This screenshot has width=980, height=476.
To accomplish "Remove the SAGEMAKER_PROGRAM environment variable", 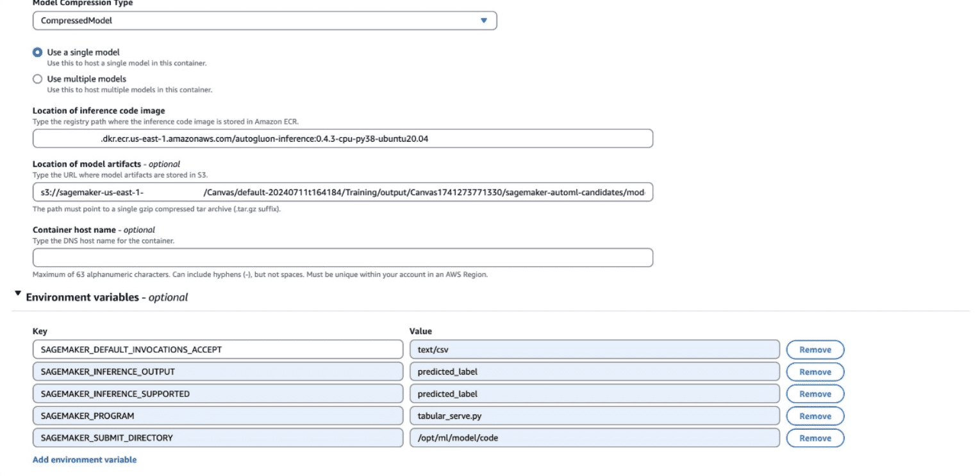I will (815, 416).
